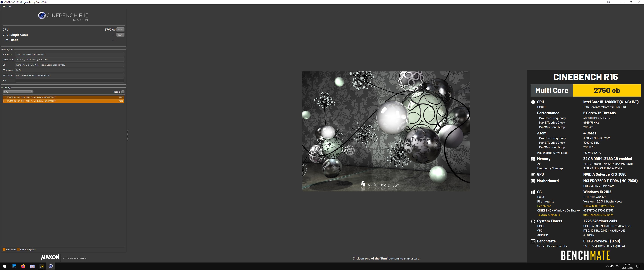Image resolution: width=644 pixels, height=270 pixels.
Task: Click the Details arrow button in Ranking
Action: click(x=123, y=92)
